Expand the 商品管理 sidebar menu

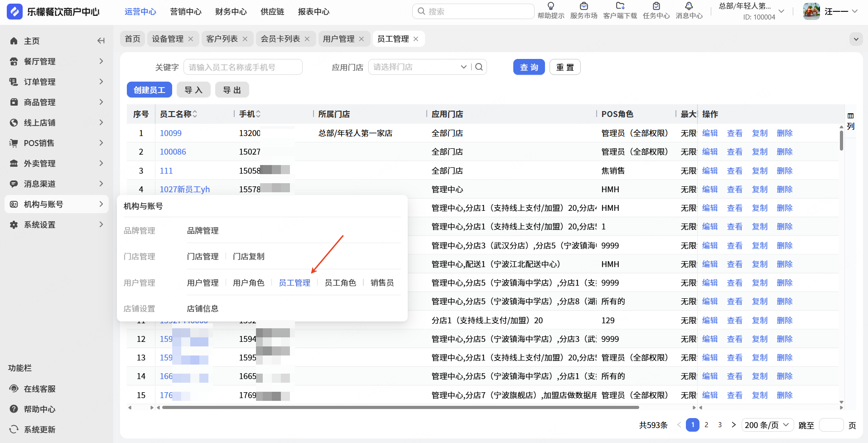click(101, 102)
